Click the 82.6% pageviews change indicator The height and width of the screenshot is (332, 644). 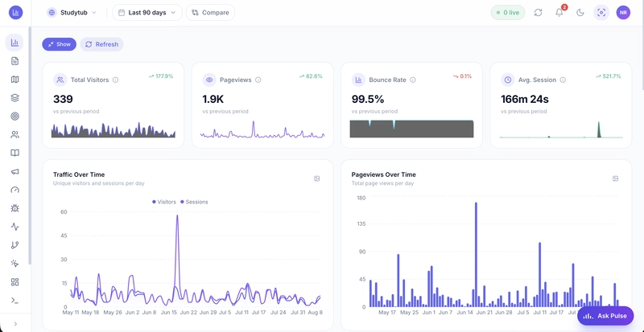pos(311,76)
